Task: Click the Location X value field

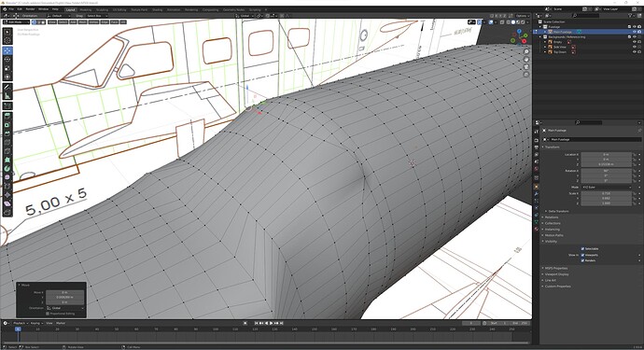Action: click(607, 154)
